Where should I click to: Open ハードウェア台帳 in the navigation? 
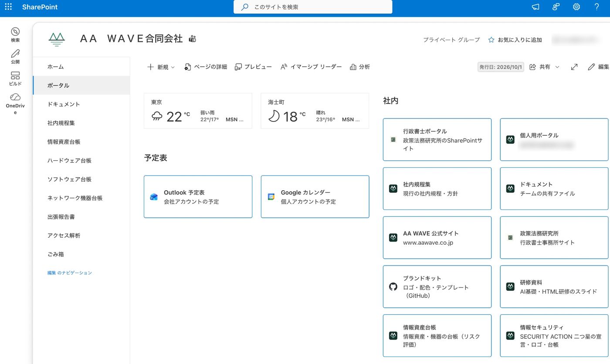pyautogui.click(x=81, y=160)
